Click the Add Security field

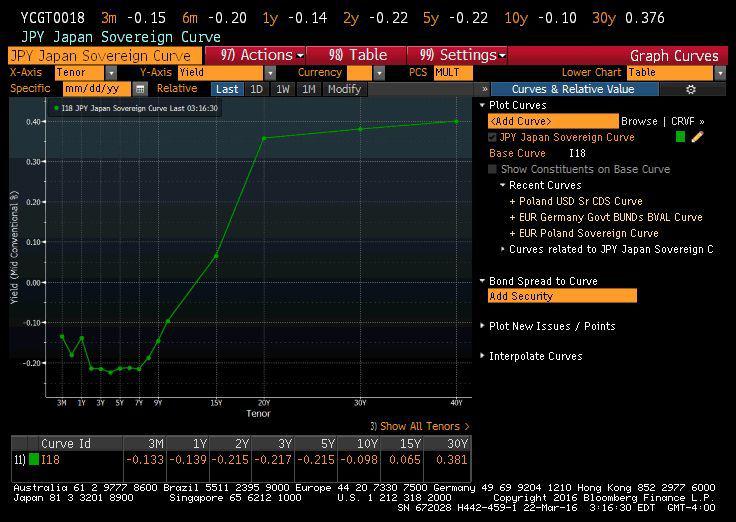tap(562, 296)
